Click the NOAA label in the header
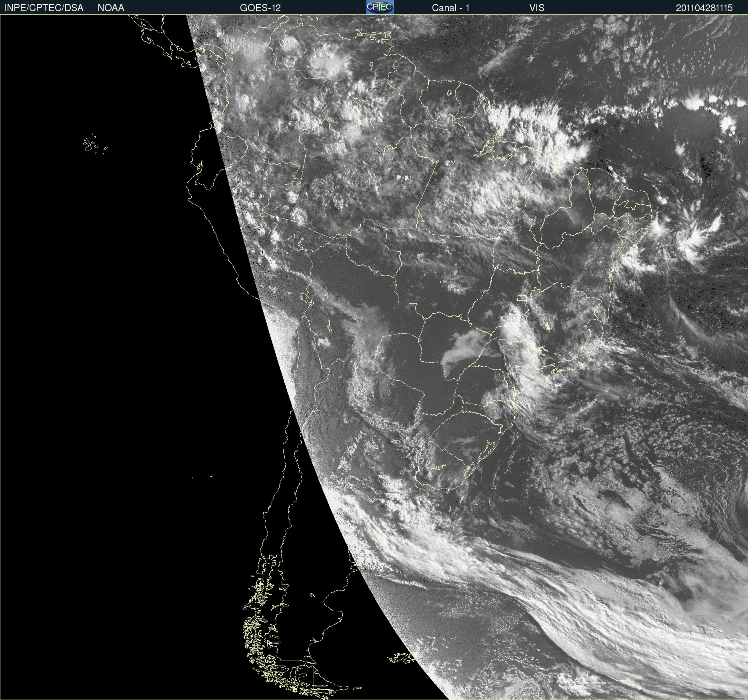Screen dimensions: 748x700 pyautogui.click(x=111, y=8)
